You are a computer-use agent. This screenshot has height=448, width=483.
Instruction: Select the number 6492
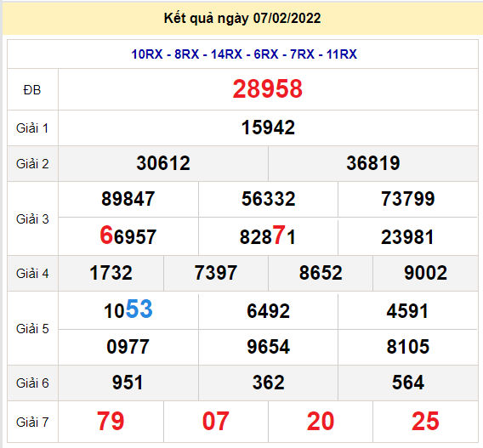(x=268, y=311)
